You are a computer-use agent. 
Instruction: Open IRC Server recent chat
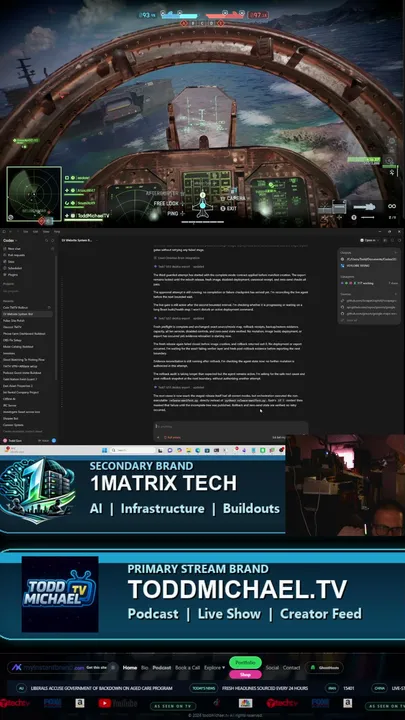coord(10,405)
